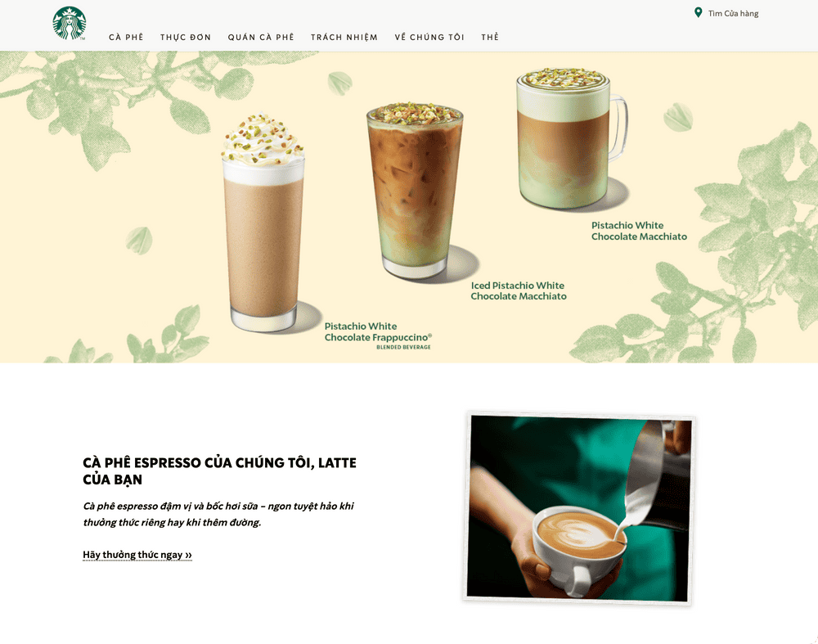Viewport: 818px width, 644px height.
Task: Click the store locator pin icon
Action: pyautogui.click(x=698, y=13)
